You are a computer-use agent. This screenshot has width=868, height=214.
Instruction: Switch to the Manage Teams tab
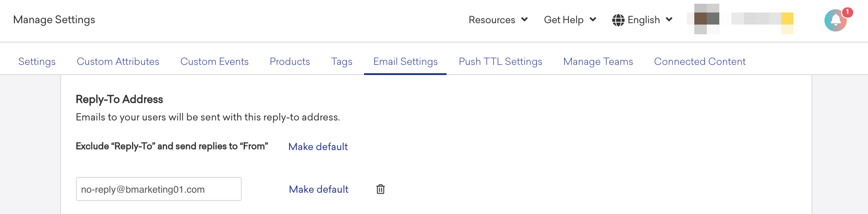(x=598, y=62)
